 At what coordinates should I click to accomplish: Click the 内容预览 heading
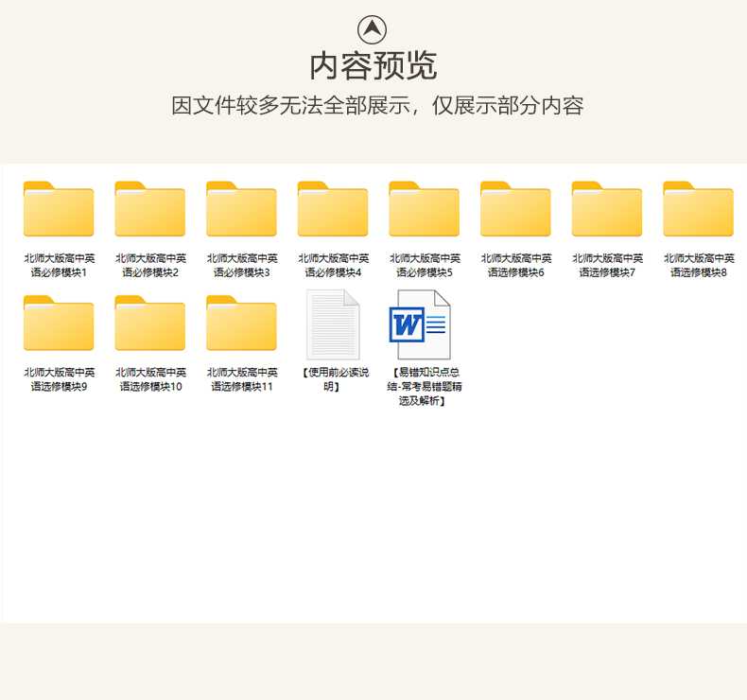click(x=373, y=66)
